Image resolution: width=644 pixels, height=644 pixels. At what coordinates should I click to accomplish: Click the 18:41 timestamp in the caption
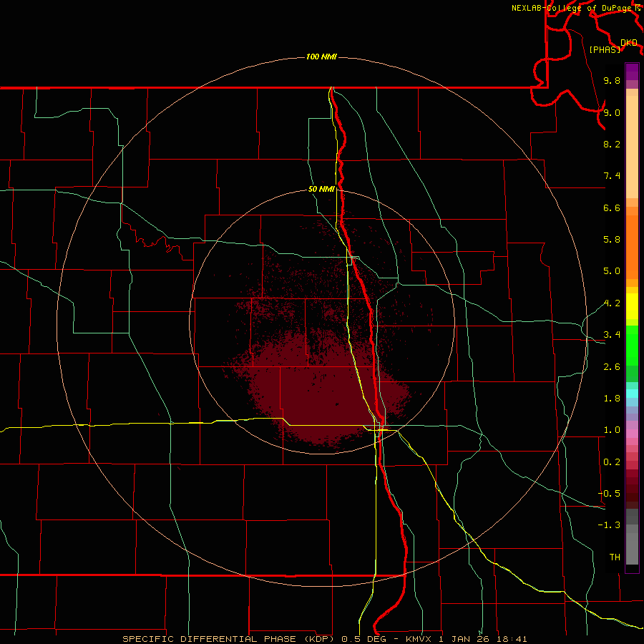pyautogui.click(x=512, y=639)
